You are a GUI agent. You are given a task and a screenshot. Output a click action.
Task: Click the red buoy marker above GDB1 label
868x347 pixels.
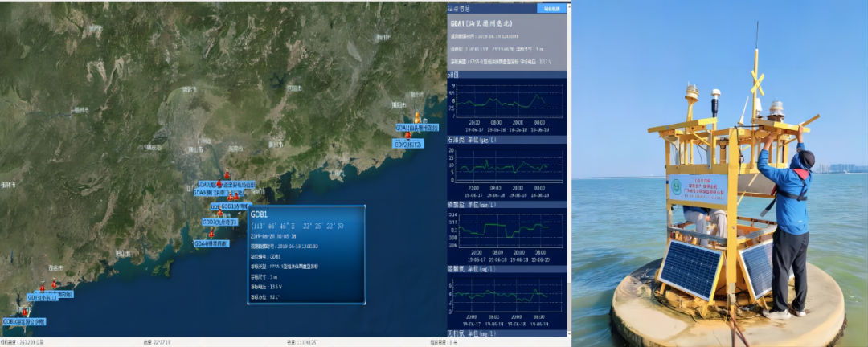pyautogui.click(x=26, y=312)
